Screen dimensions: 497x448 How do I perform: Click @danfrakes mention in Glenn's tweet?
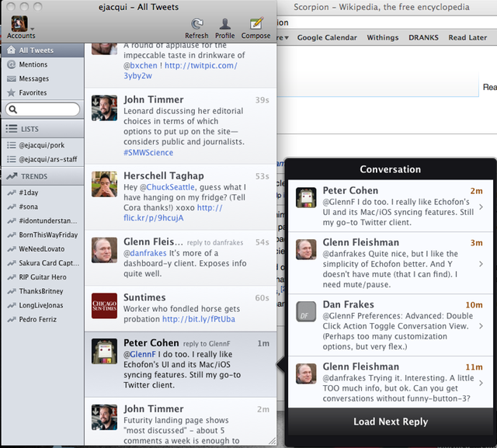[x=145, y=253]
